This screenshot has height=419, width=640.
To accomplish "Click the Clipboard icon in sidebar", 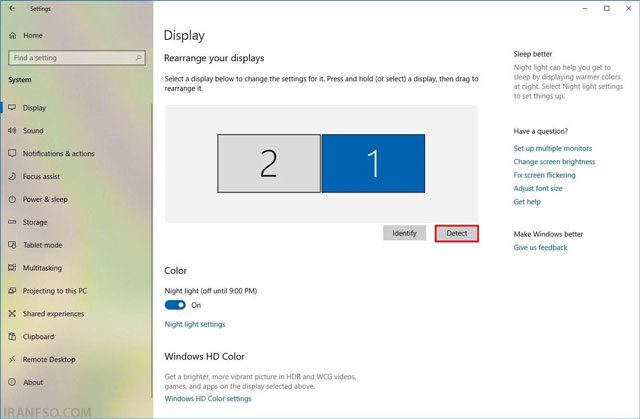I will [x=12, y=337].
